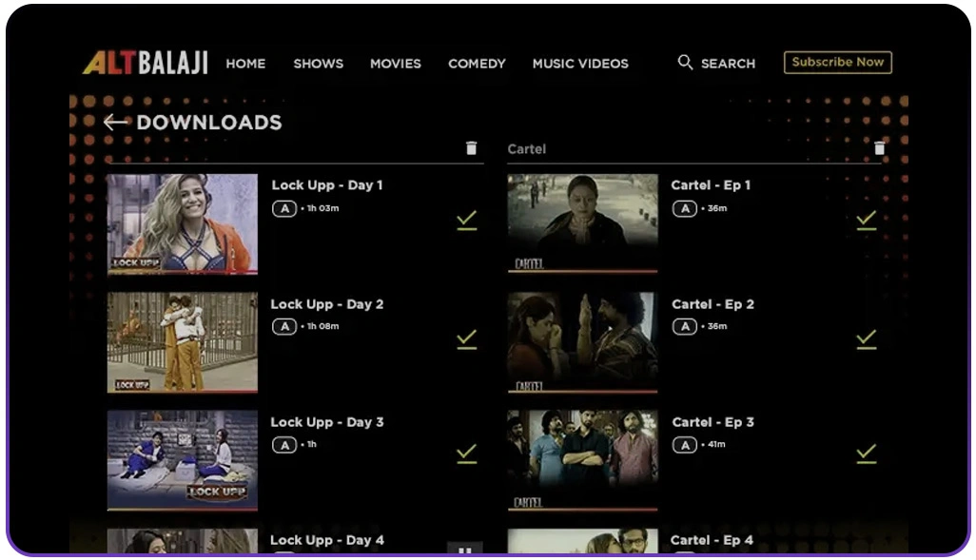The width and height of the screenshot is (976, 560).
Task: Click the checkmark on Lock Upp Day 2
Action: pos(466,338)
